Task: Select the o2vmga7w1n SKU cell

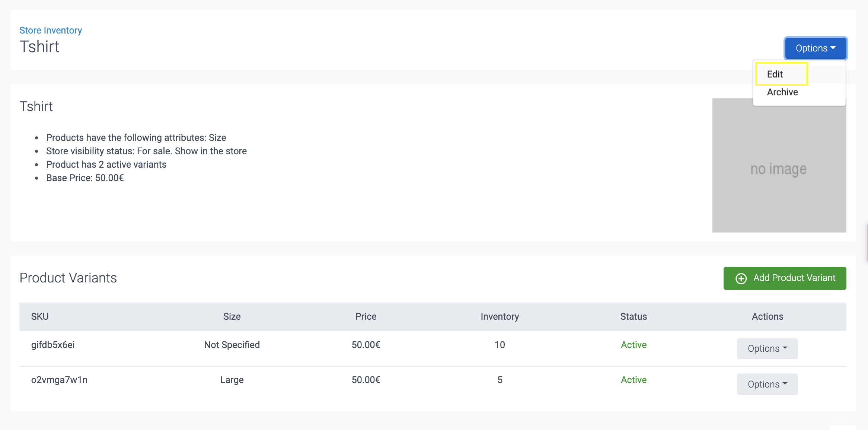Action: (x=60, y=380)
